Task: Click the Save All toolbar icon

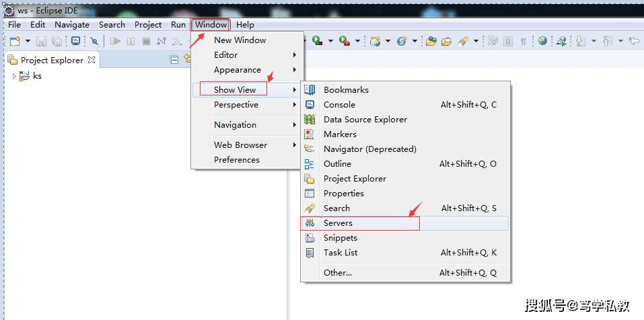Action: (57, 41)
